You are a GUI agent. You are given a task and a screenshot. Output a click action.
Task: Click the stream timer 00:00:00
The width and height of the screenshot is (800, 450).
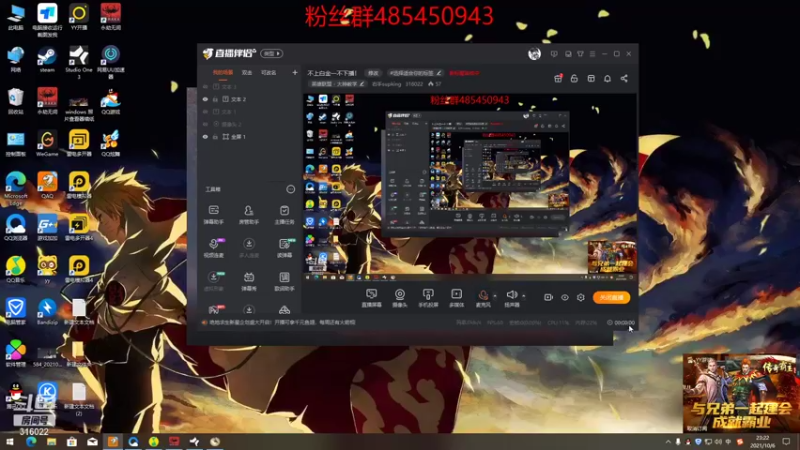coord(621,322)
